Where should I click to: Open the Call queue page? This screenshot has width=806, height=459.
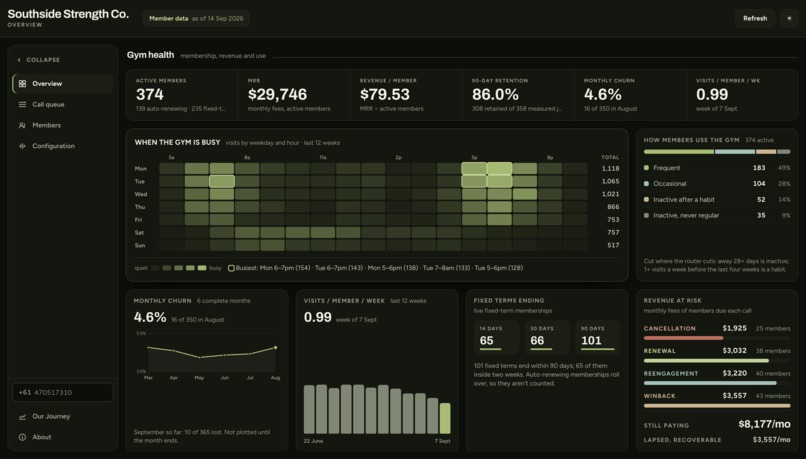(x=63, y=104)
